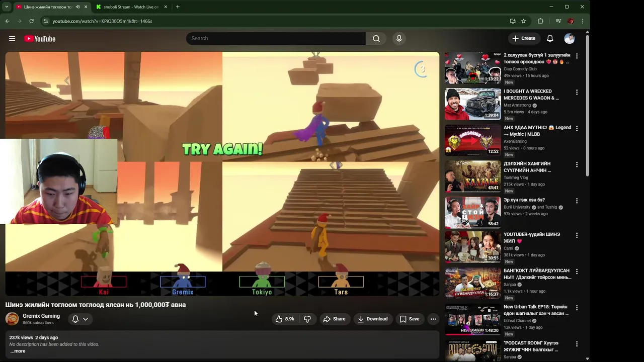Open the Gremix Gaming channel avatar

[12, 319]
